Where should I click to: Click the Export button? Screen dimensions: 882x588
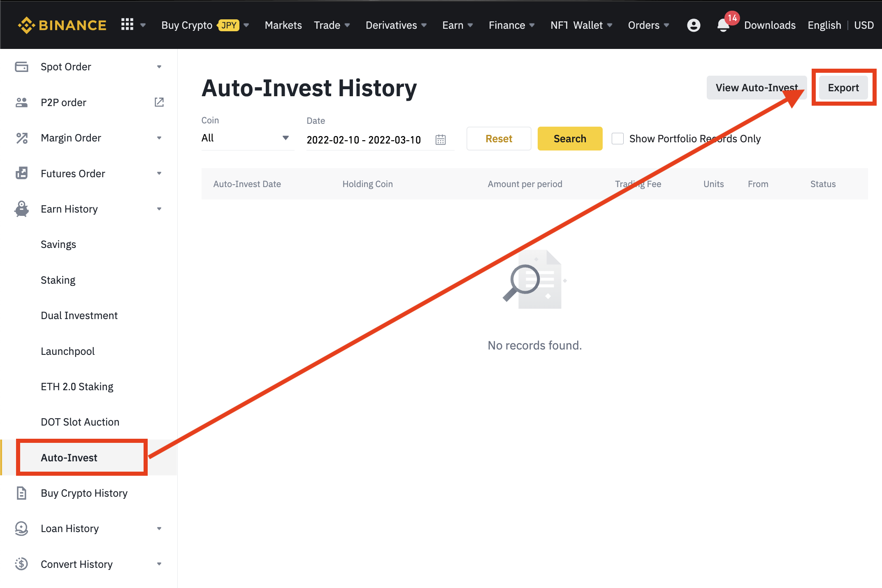coord(843,87)
